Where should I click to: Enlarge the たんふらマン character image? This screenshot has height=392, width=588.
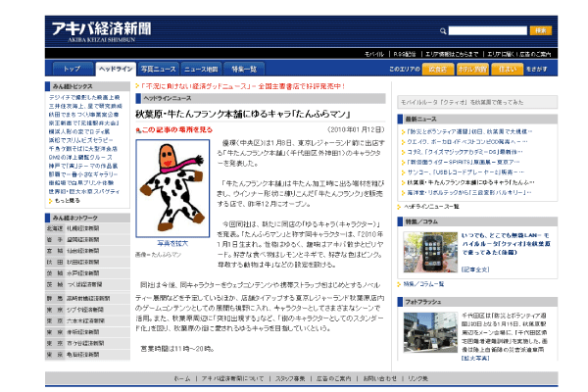click(172, 188)
